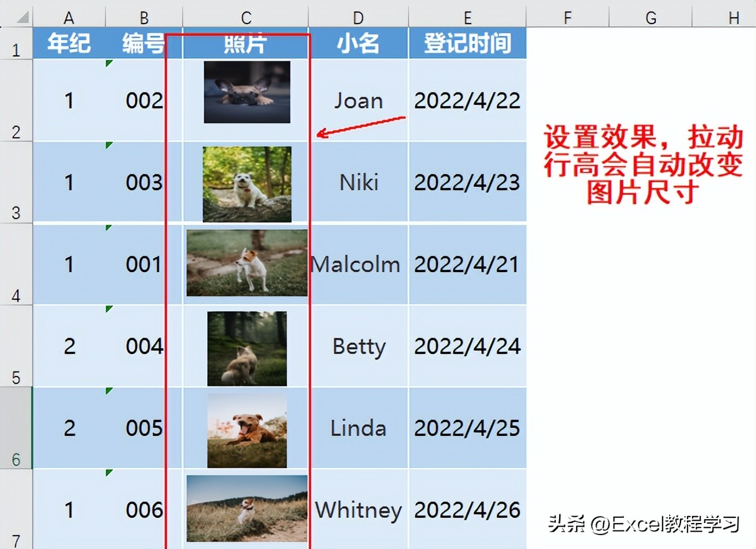Select column G header
Viewport: 756px width, 549px height.
651,17
